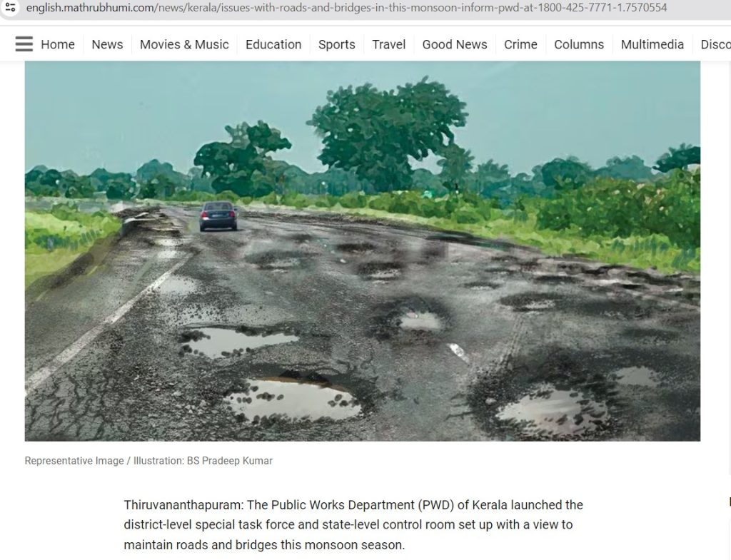The width and height of the screenshot is (731, 560).
Task: Open Movies & Music section
Action: [x=184, y=44]
